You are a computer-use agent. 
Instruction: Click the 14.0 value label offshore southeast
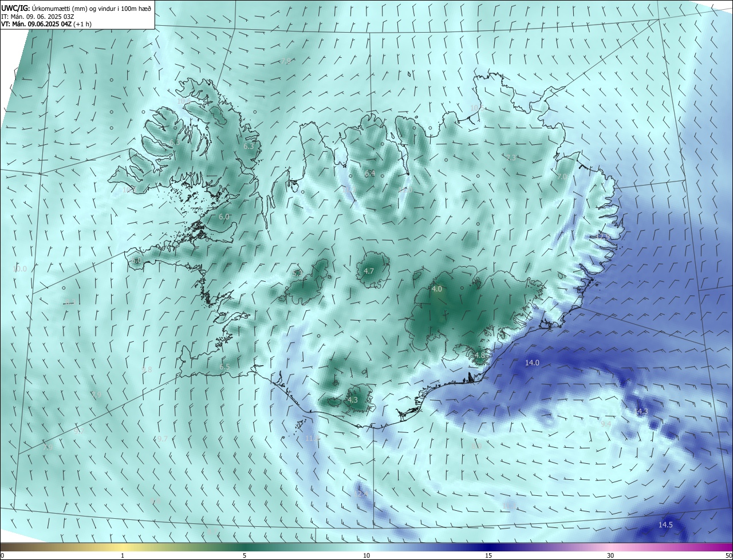tap(533, 363)
